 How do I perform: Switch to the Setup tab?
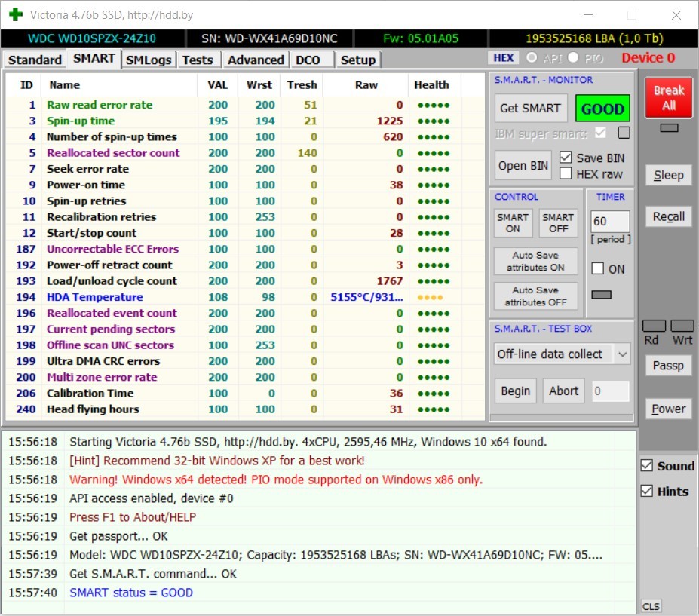(358, 60)
